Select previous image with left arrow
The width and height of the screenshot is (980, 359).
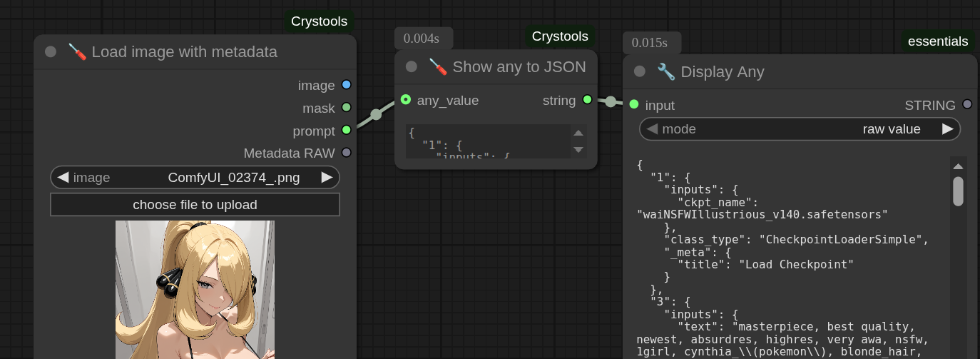tap(63, 177)
